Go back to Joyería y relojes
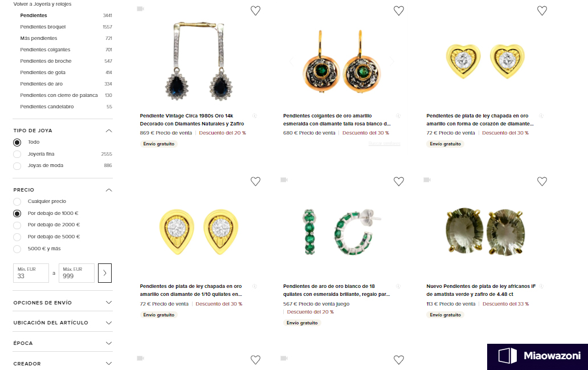The height and width of the screenshot is (370, 588). 42,4
